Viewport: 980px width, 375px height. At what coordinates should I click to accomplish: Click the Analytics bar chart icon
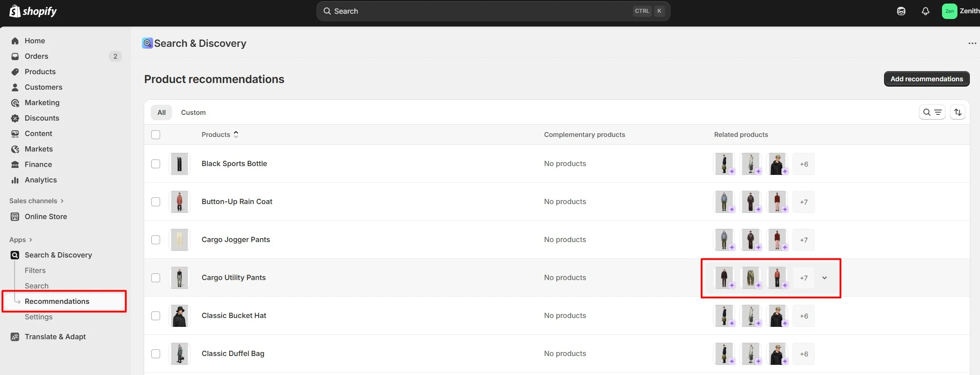[15, 180]
